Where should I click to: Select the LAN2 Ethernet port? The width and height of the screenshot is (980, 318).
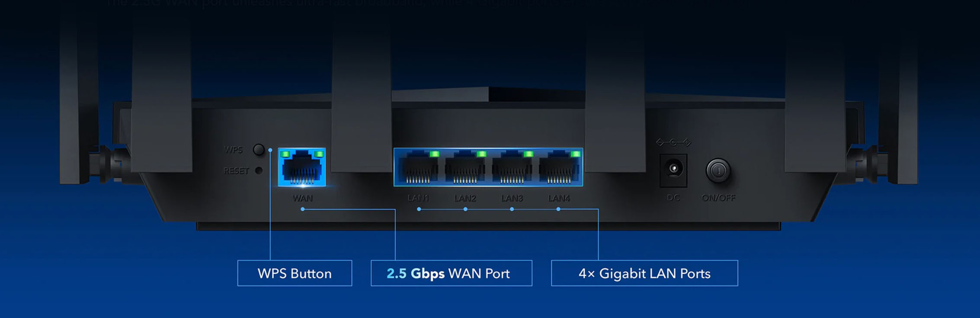click(465, 168)
